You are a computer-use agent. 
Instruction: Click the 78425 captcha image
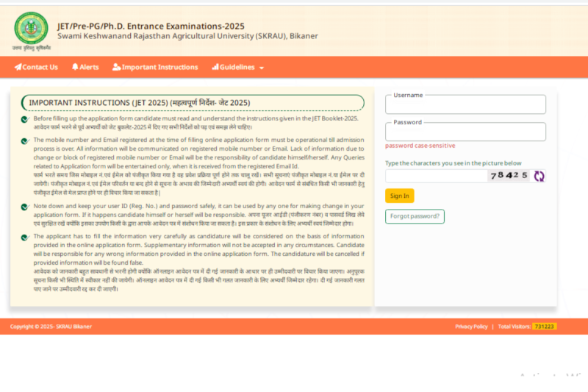[509, 176]
